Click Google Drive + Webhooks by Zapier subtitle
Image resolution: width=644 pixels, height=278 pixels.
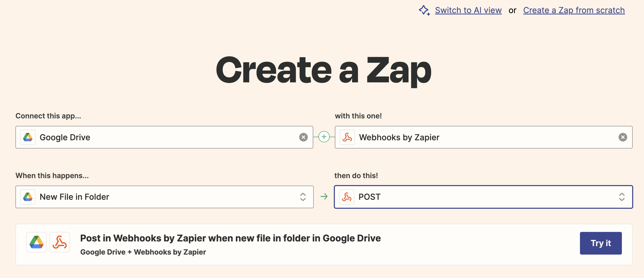143,252
